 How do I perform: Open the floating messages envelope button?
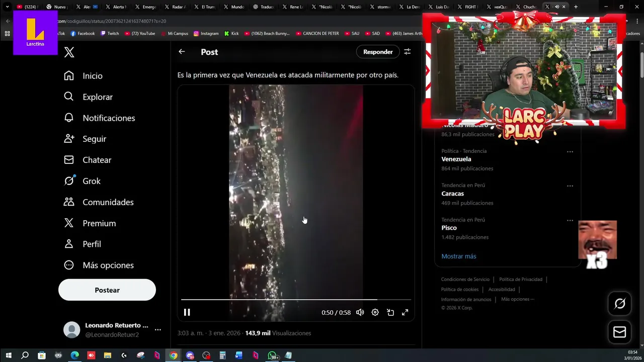point(620,332)
